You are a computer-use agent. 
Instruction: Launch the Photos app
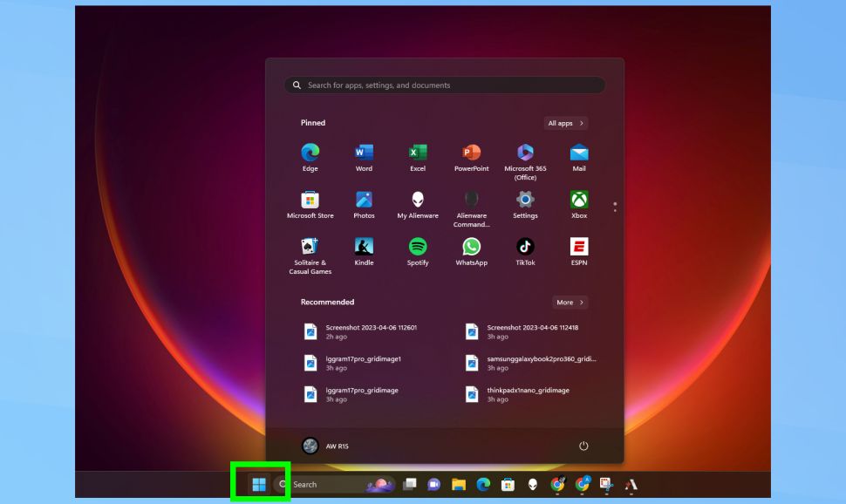[364, 205]
